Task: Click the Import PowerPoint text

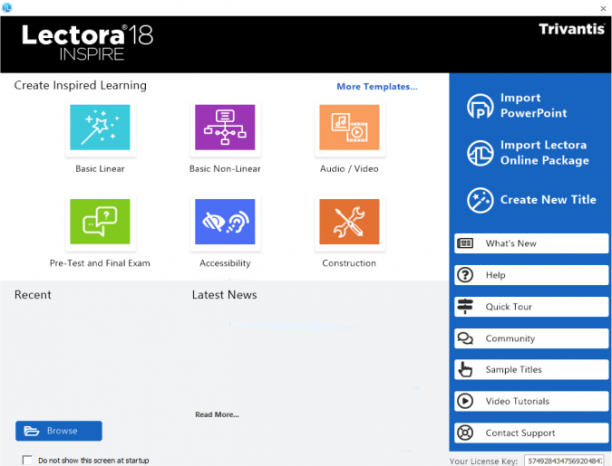Action: click(534, 105)
